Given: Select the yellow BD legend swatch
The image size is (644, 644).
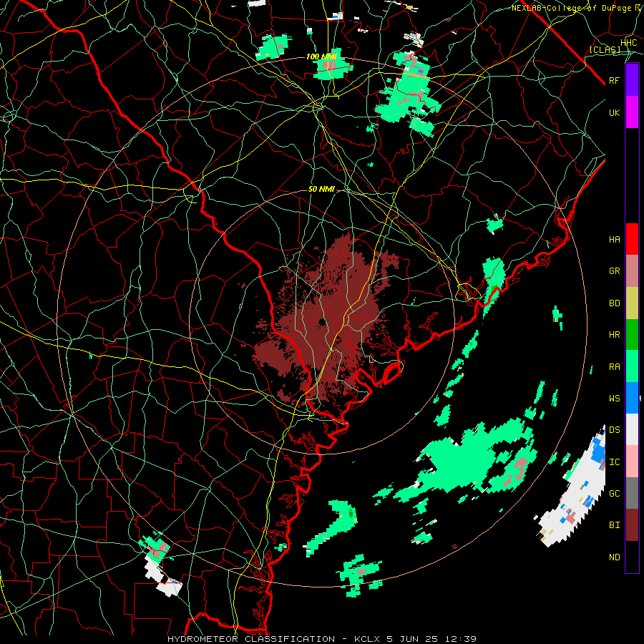Looking at the screenshot, I should click(632, 303).
